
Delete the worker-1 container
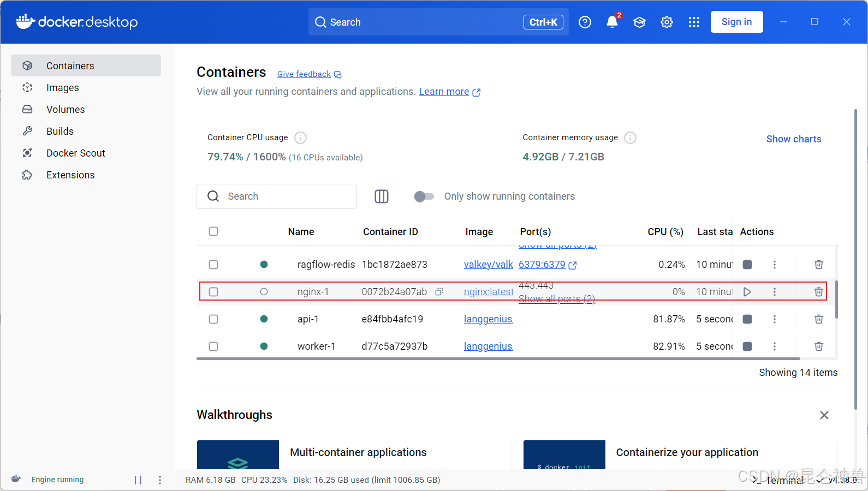[x=819, y=346]
